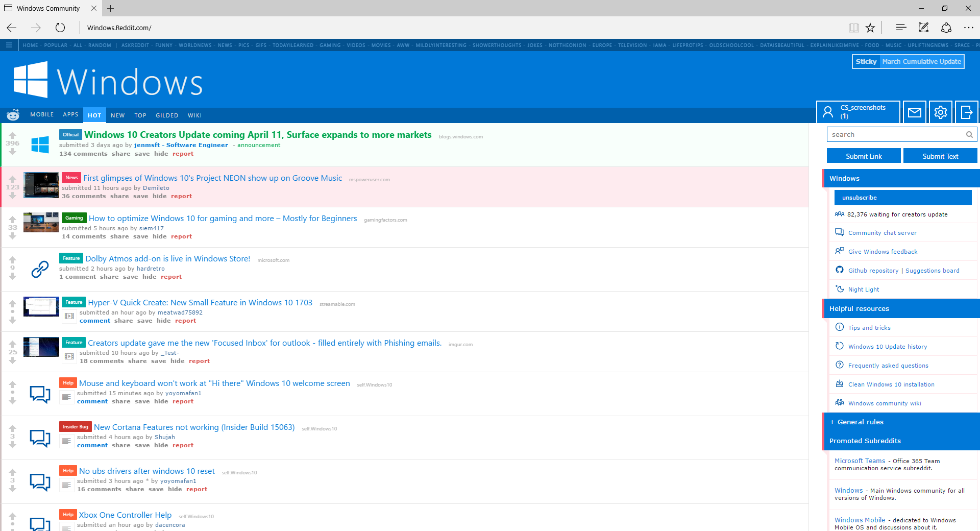Open Edge's more options menu

[x=969, y=28]
